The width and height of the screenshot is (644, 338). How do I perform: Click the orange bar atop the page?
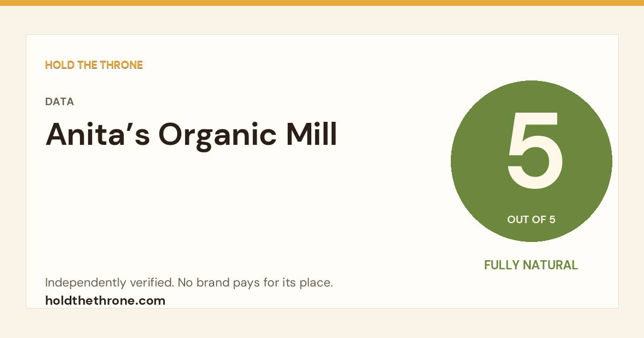click(322, 3)
